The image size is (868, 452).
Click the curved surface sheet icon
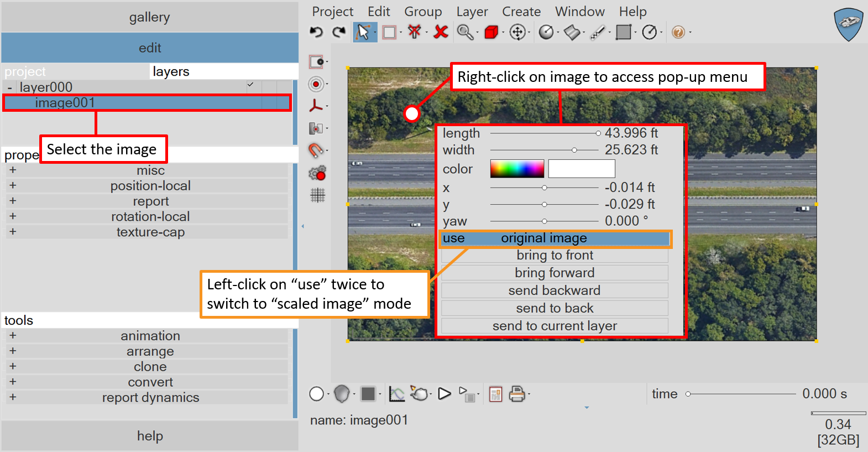pyautogui.click(x=572, y=32)
